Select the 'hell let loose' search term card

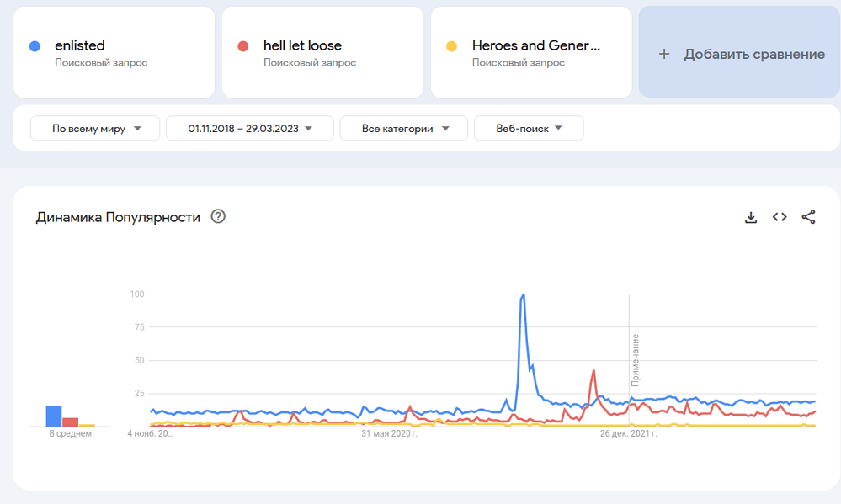tap(322, 52)
